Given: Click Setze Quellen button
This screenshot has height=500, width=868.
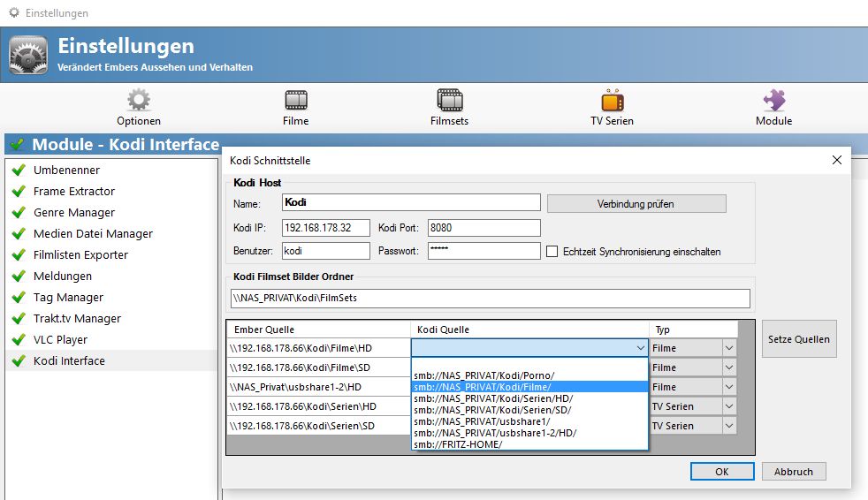Looking at the screenshot, I should (799, 339).
